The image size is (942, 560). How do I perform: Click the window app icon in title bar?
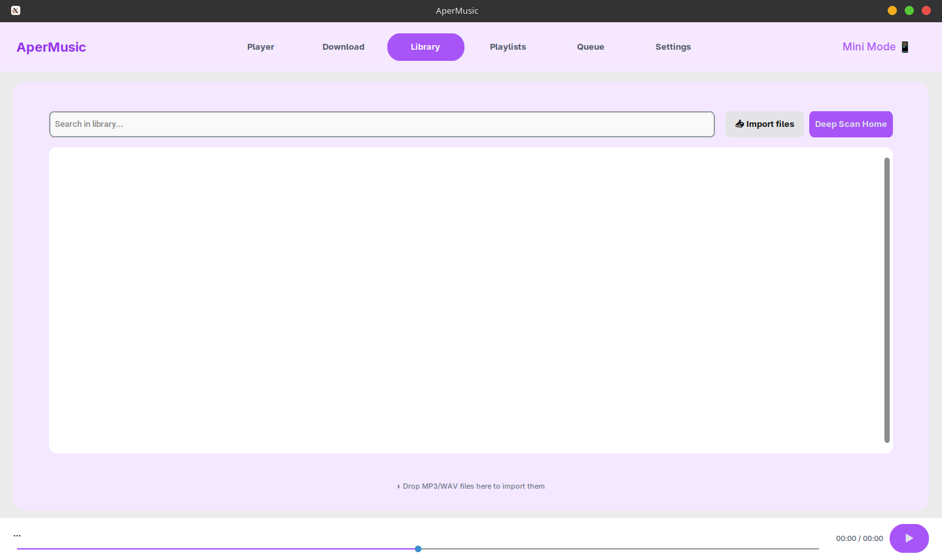(x=16, y=10)
